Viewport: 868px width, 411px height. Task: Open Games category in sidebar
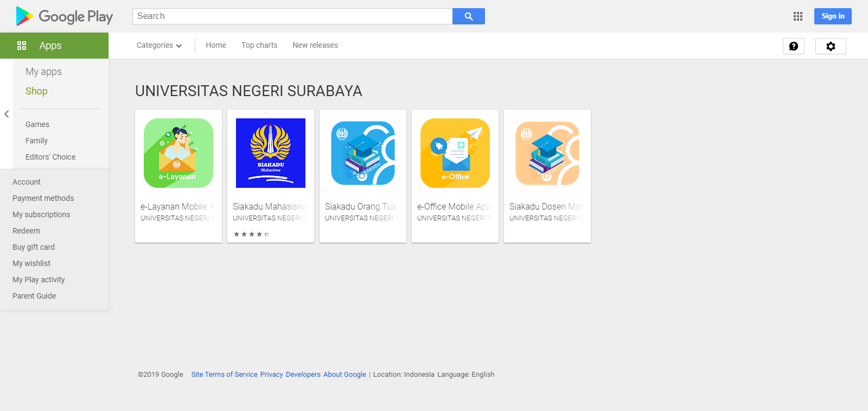37,124
